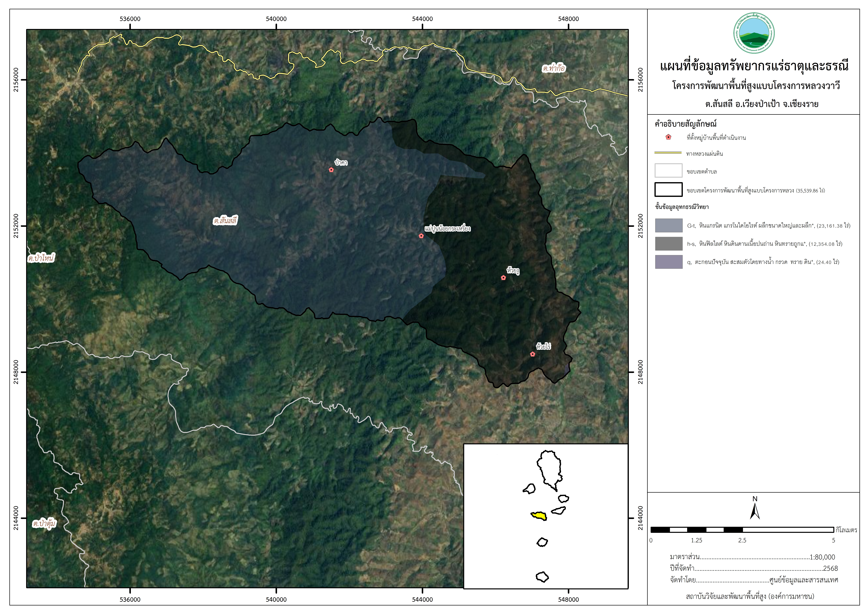Click the producer name ศูนย์ข้อมูลและสารสนเทศ
Viewport: 868px width, 614px height.
tap(804, 580)
